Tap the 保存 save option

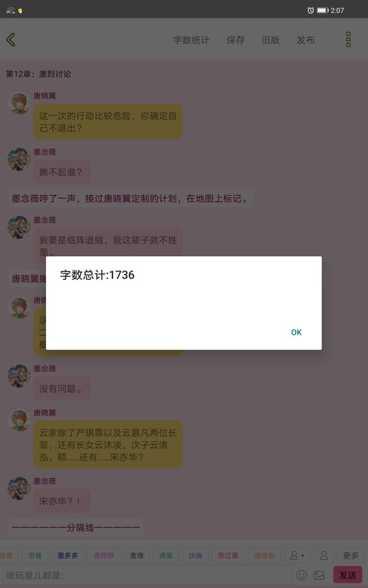point(235,40)
